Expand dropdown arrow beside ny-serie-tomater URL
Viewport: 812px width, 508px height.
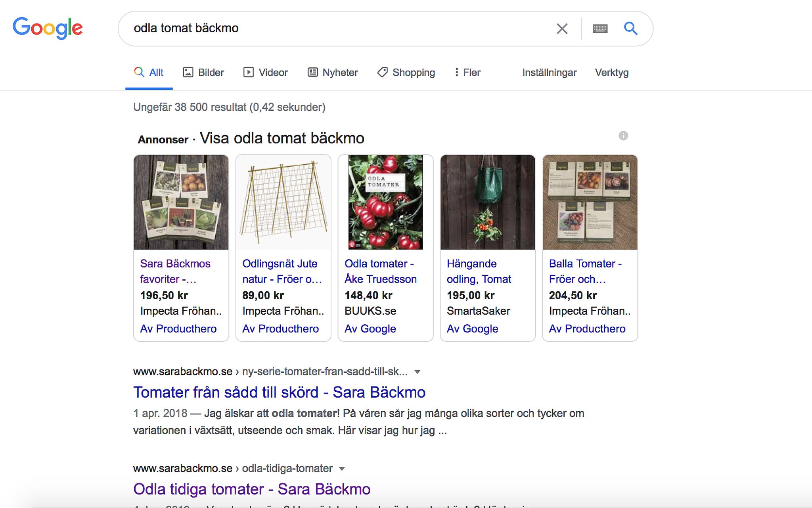click(x=417, y=372)
